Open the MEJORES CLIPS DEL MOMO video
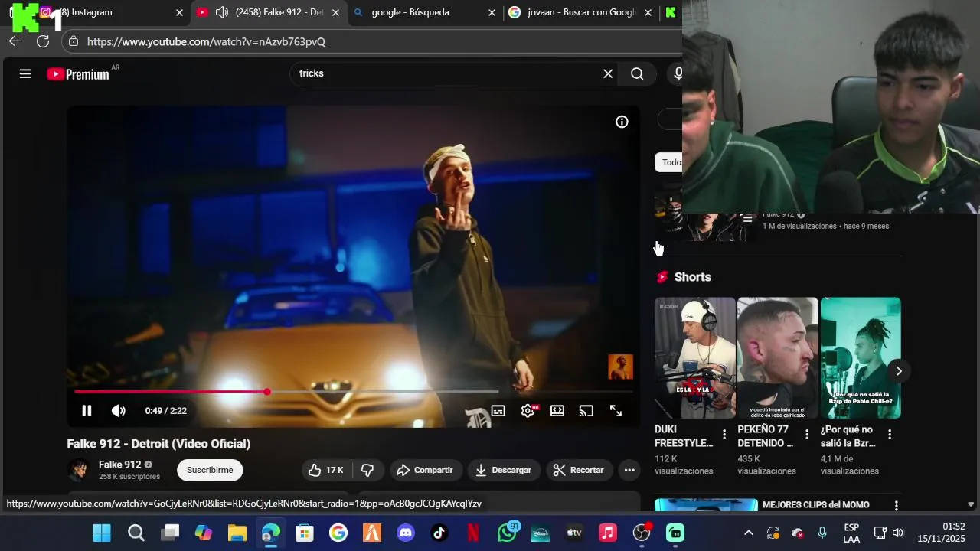The image size is (980, 551). click(x=816, y=505)
